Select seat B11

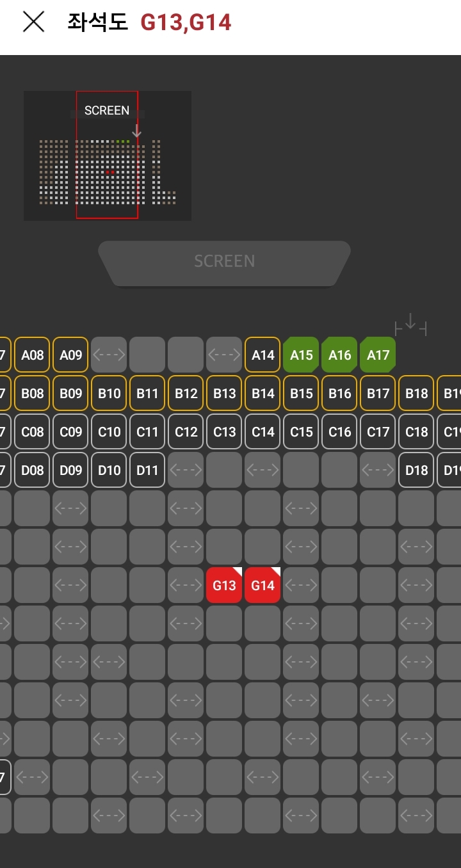tap(147, 393)
